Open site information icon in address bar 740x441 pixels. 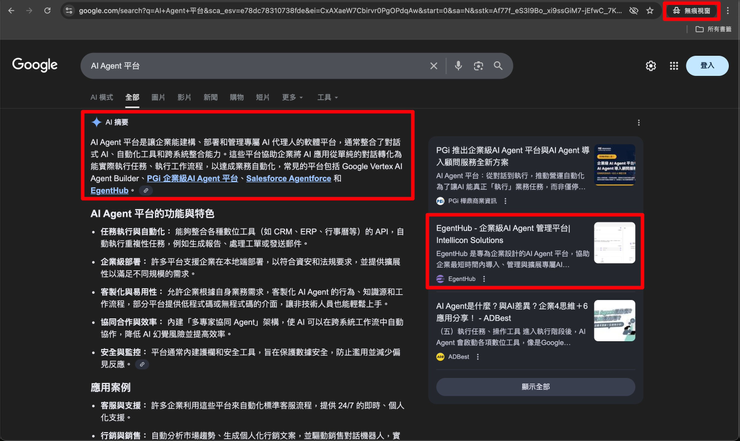(69, 10)
